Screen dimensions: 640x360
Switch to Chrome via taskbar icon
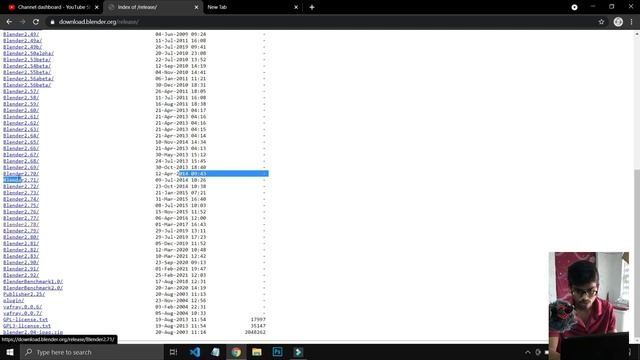[236, 352]
